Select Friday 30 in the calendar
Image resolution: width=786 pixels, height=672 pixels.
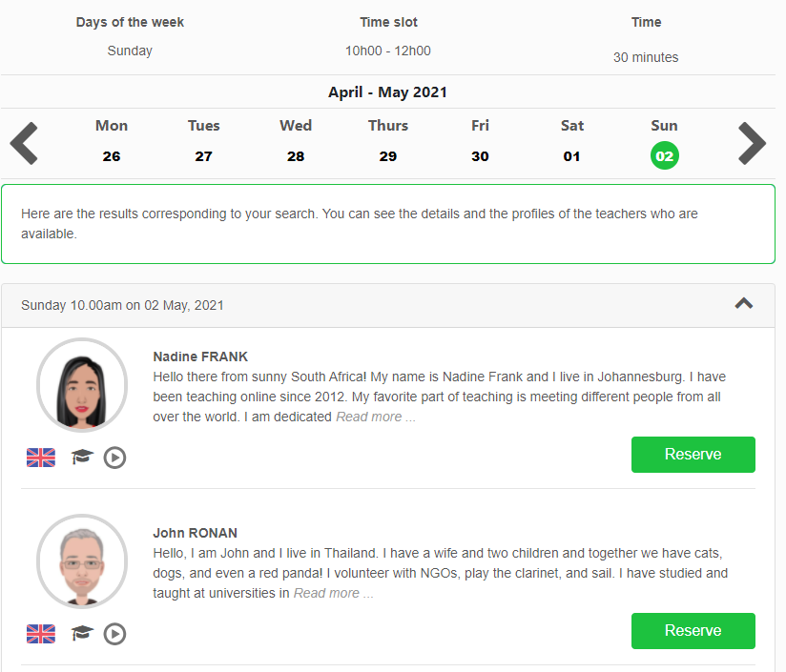(x=480, y=155)
